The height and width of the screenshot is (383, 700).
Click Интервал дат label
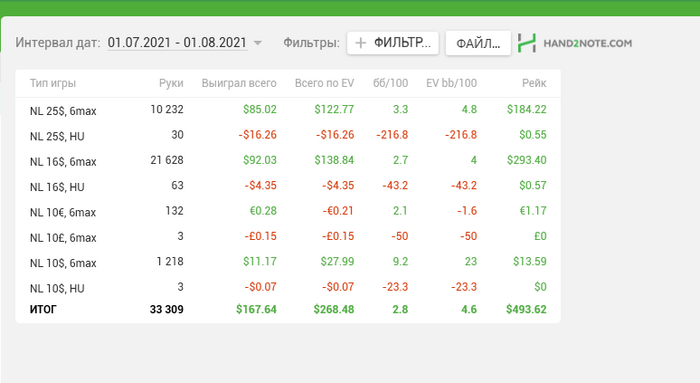pos(58,43)
